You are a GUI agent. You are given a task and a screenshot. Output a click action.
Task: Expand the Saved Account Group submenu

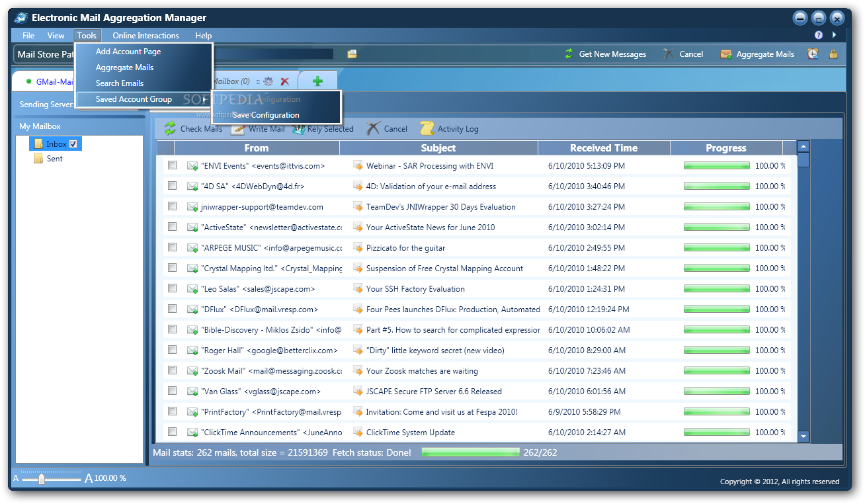click(x=144, y=99)
